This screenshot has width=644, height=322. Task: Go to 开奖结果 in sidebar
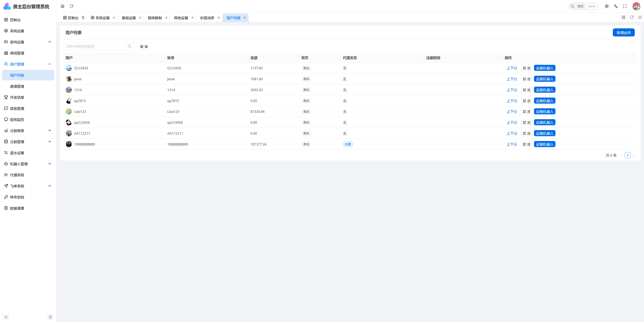pos(28,97)
